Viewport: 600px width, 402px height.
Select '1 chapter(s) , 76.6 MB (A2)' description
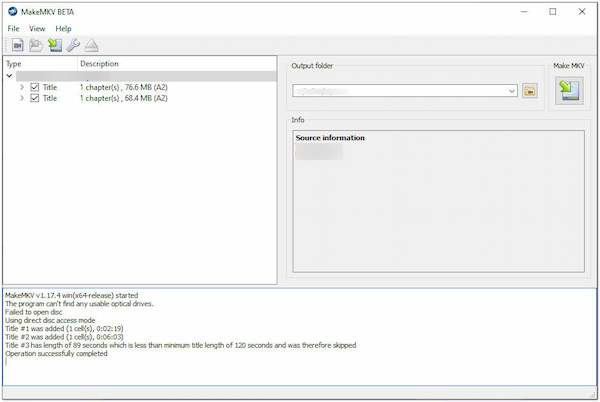[124, 87]
